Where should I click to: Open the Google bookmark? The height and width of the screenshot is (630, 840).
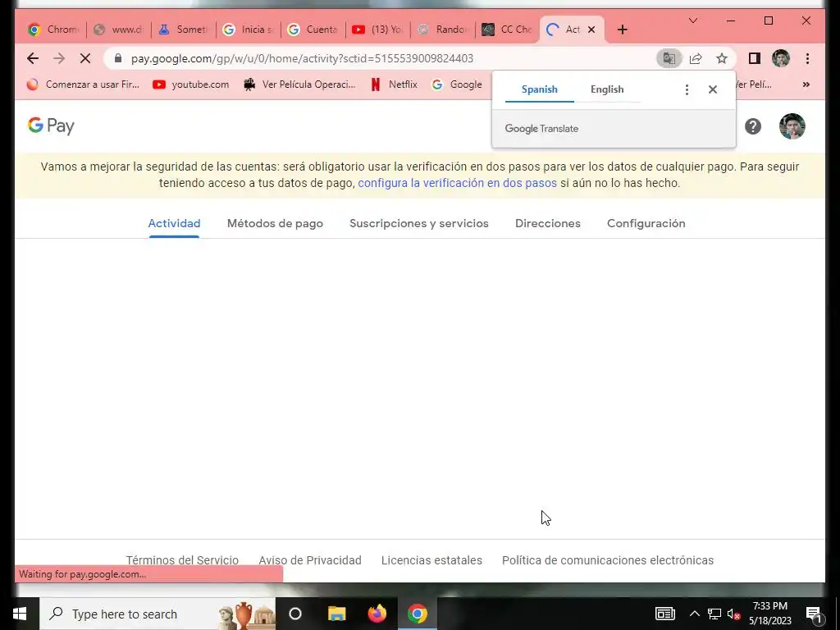point(457,84)
